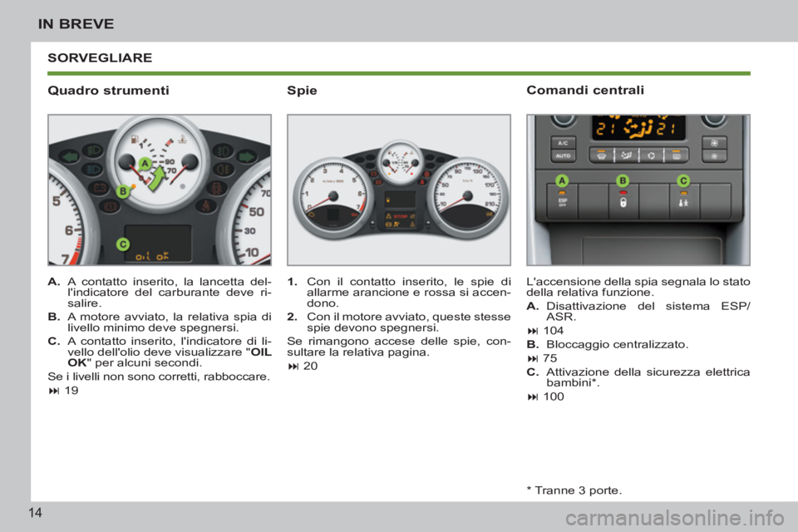This screenshot has height=532, width=798.
Task: Toggle the rear screen demist button
Action: (677, 155)
